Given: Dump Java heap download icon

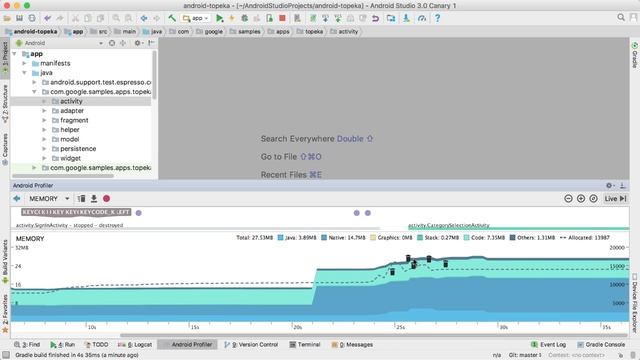Looking at the screenshot, I should point(94,198).
